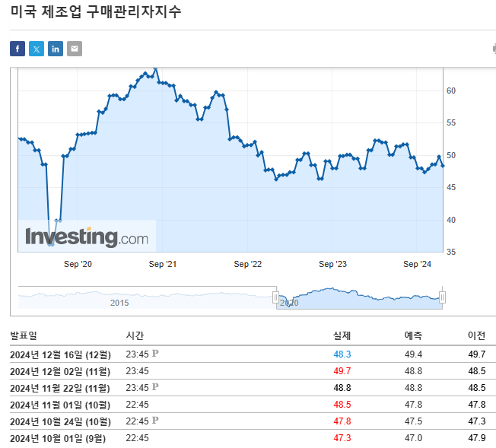Share the page on LinkedIn

[56, 49]
